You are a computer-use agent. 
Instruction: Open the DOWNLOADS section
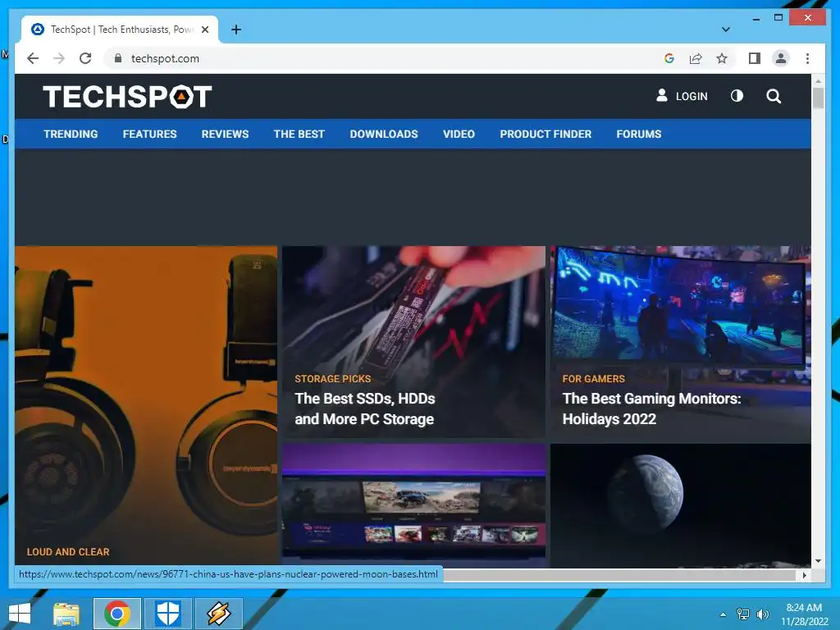pyautogui.click(x=384, y=134)
